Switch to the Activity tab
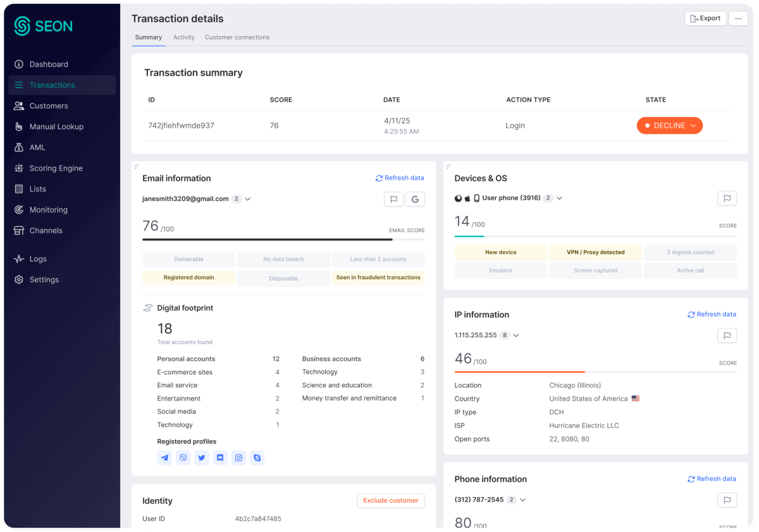The height and width of the screenshot is (532, 759). coord(184,37)
